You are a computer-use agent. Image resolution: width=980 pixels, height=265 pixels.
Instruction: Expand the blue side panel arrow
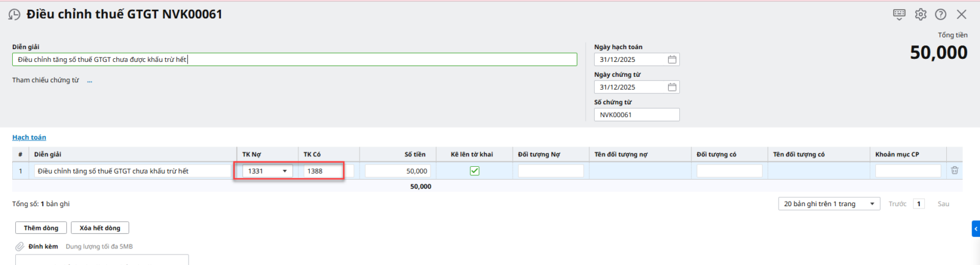pos(976,229)
